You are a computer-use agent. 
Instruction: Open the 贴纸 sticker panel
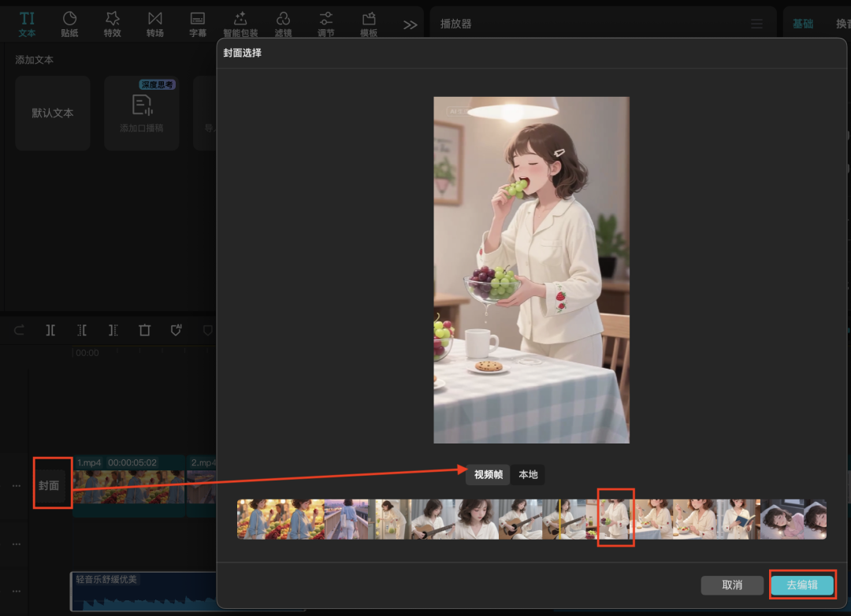pyautogui.click(x=69, y=23)
